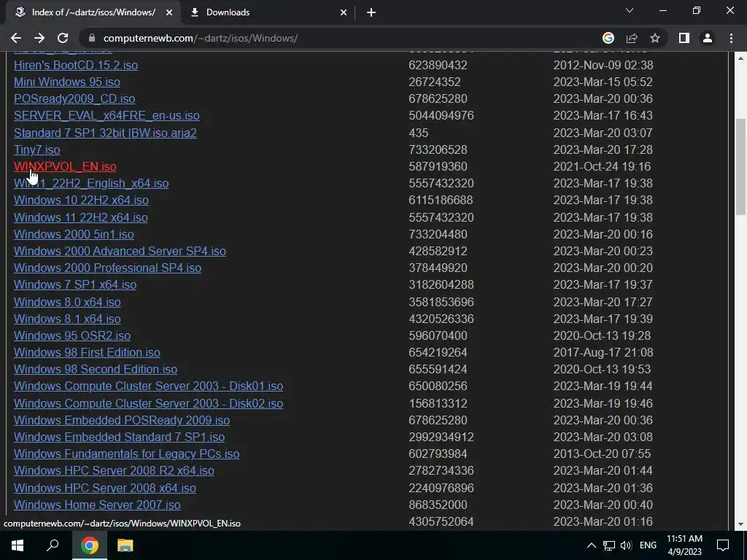
Task: Click Win11_22H2_English_x64.iso link
Action: click(x=91, y=183)
